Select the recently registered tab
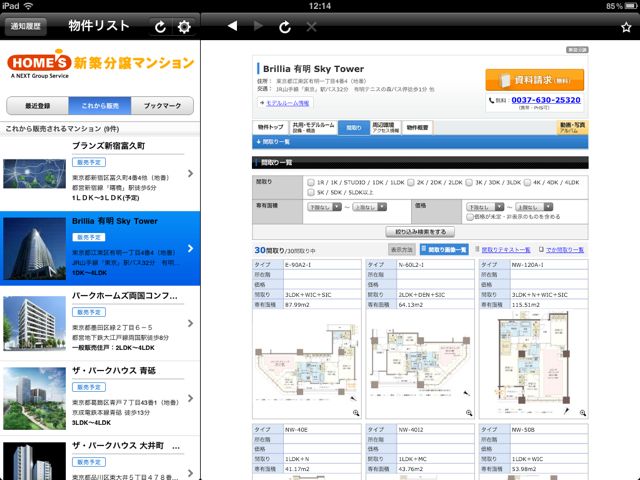 pyautogui.click(x=38, y=106)
